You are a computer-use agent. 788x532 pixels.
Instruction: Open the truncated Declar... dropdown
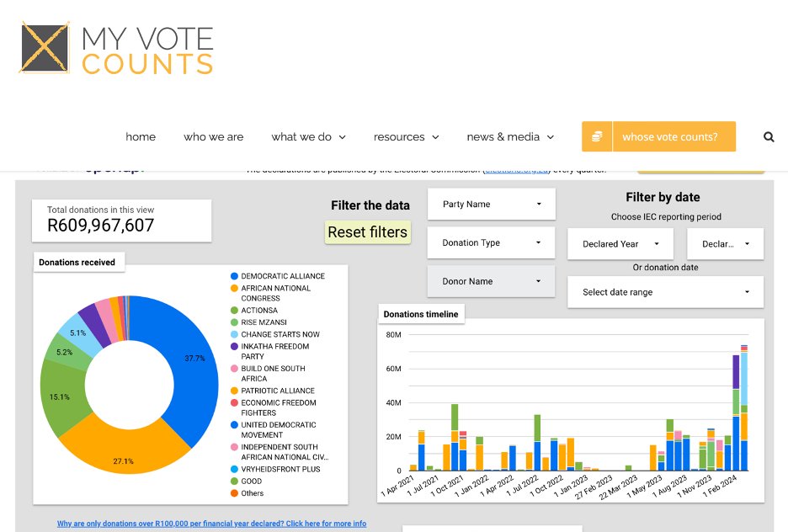pyautogui.click(x=725, y=243)
